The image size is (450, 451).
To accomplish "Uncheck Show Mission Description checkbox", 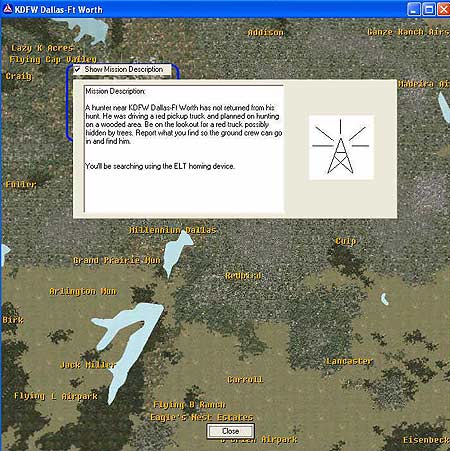I will (x=78, y=69).
